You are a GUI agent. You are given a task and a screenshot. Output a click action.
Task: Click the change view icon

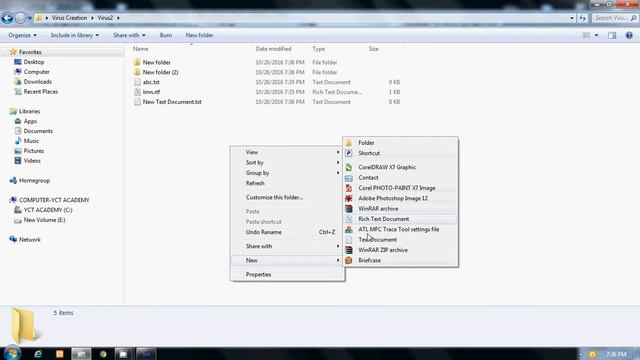pyautogui.click(x=586, y=36)
